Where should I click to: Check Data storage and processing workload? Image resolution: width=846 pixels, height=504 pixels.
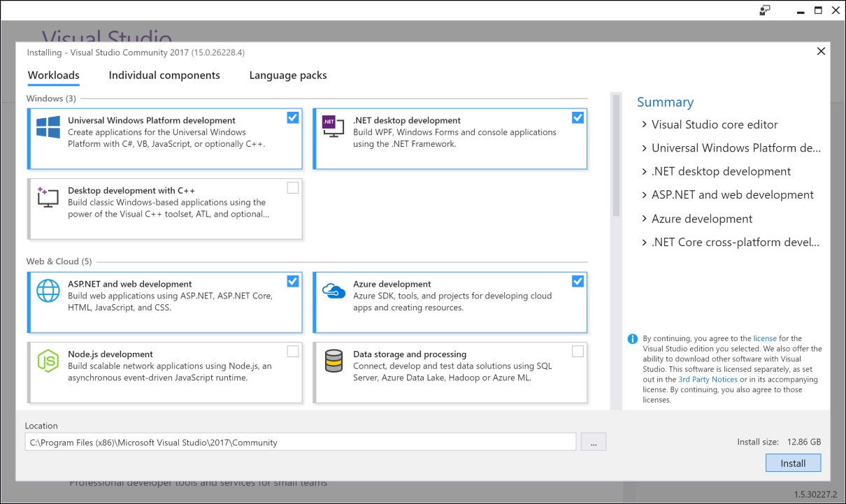578,351
